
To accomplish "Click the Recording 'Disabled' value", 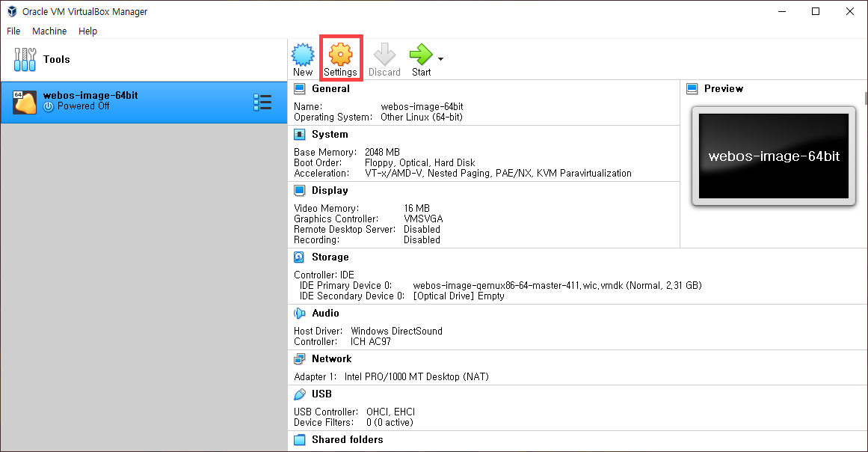I will click(422, 240).
